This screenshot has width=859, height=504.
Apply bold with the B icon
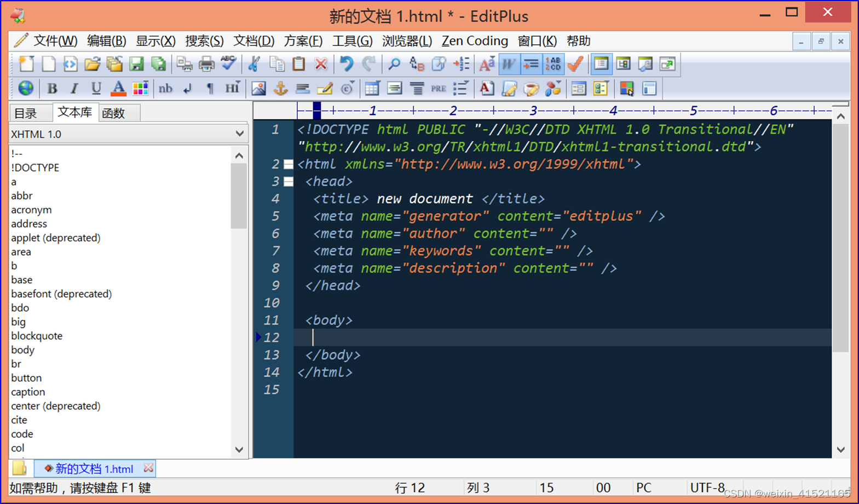(x=52, y=88)
